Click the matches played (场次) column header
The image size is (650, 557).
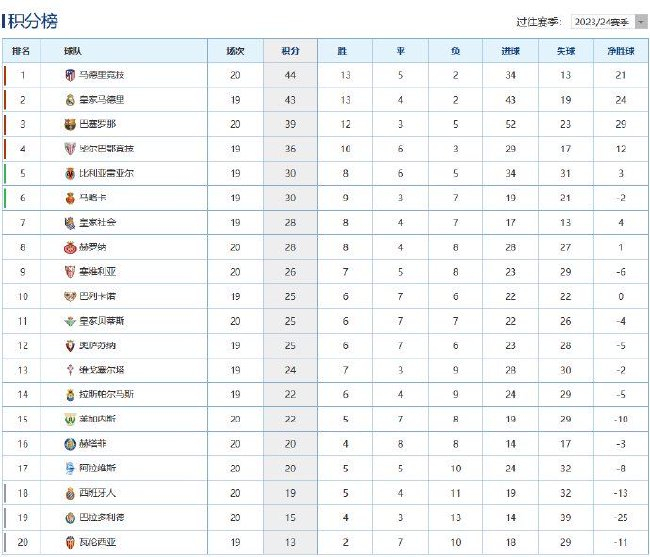[x=235, y=50]
